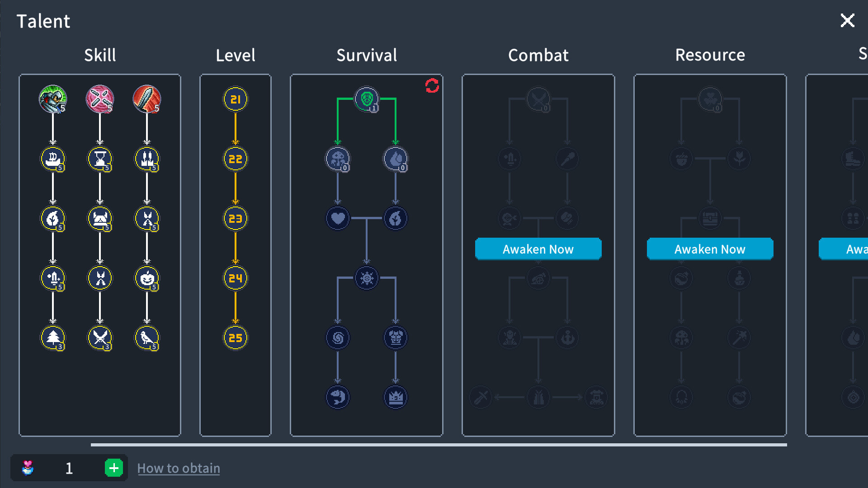Viewport: 868px width, 488px height.
Task: Choose the level 25 talent node
Action: click(236, 338)
